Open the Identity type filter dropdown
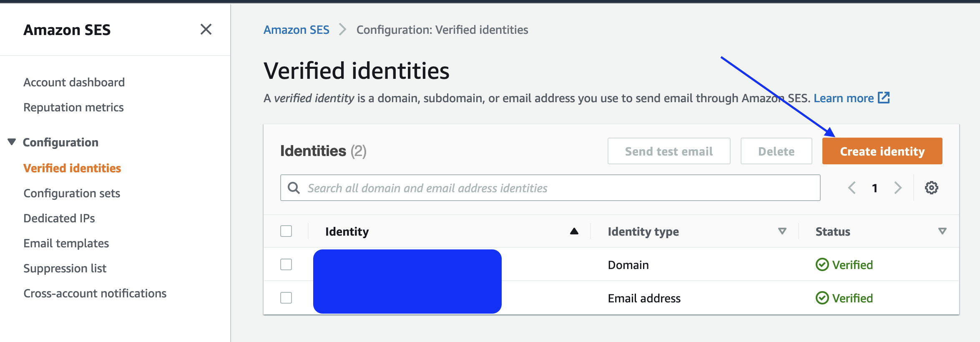This screenshot has width=980, height=342. click(781, 231)
